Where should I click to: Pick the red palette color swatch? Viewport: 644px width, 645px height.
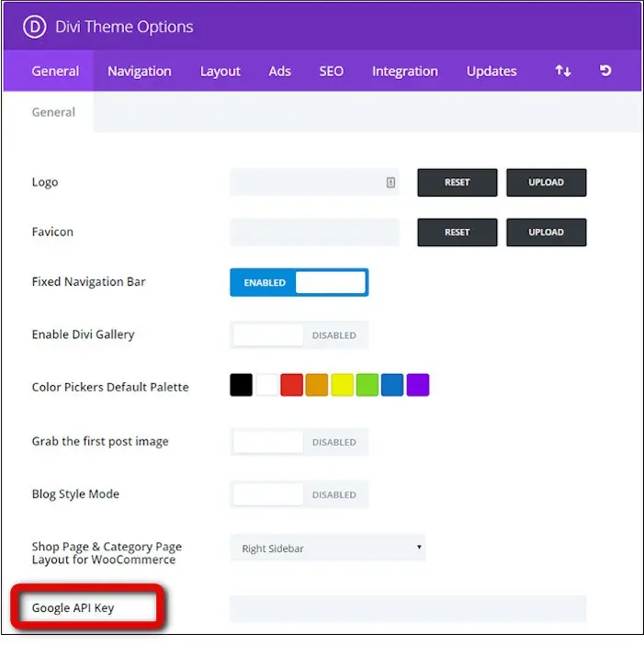291,385
